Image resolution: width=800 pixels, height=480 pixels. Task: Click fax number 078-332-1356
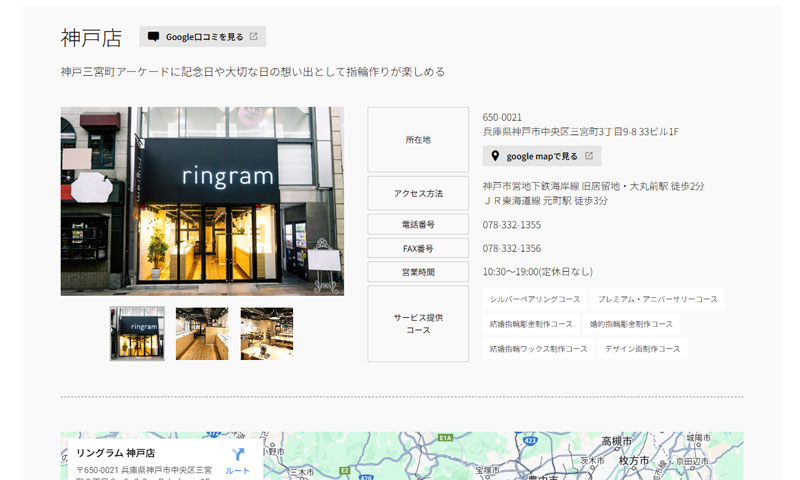[512, 248]
